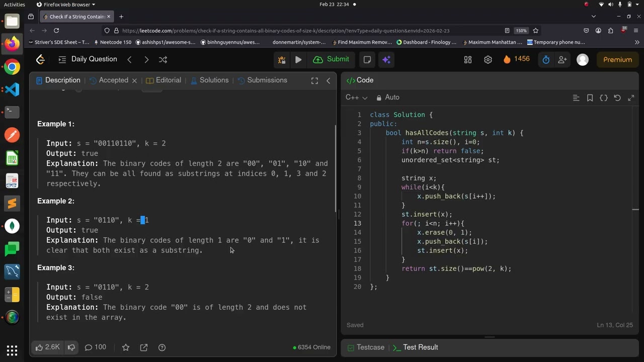Open Striver's SDE Sheet bookmark
The width and height of the screenshot is (644, 362).
click(x=59, y=42)
